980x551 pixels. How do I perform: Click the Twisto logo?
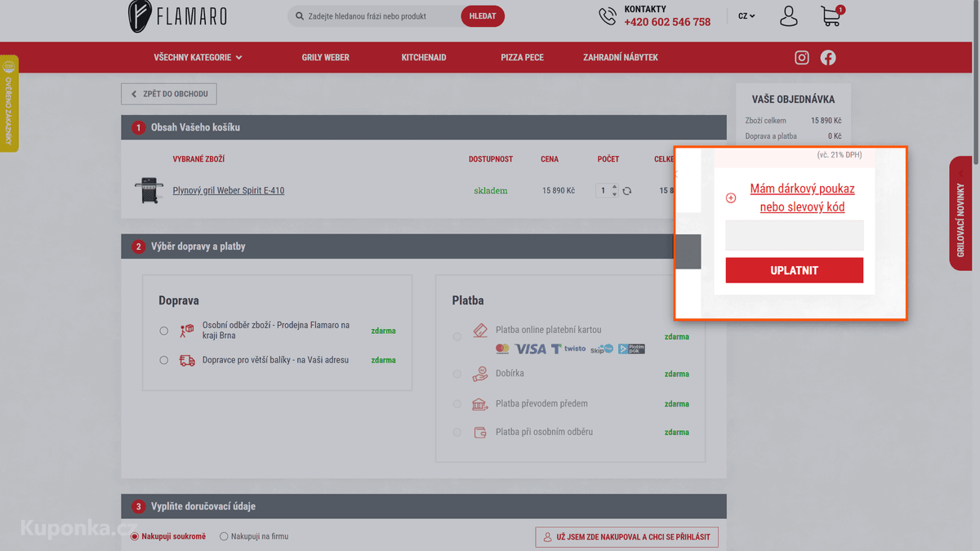click(568, 349)
